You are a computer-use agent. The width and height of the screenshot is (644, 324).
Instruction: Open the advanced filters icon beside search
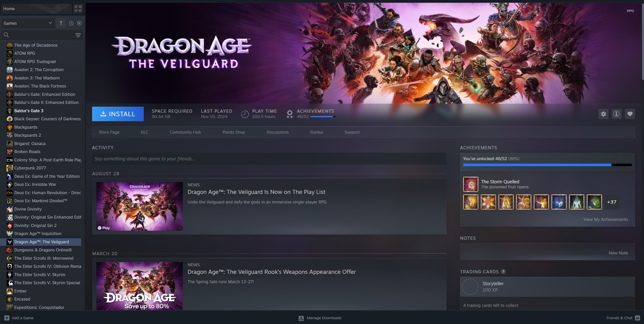(78, 35)
